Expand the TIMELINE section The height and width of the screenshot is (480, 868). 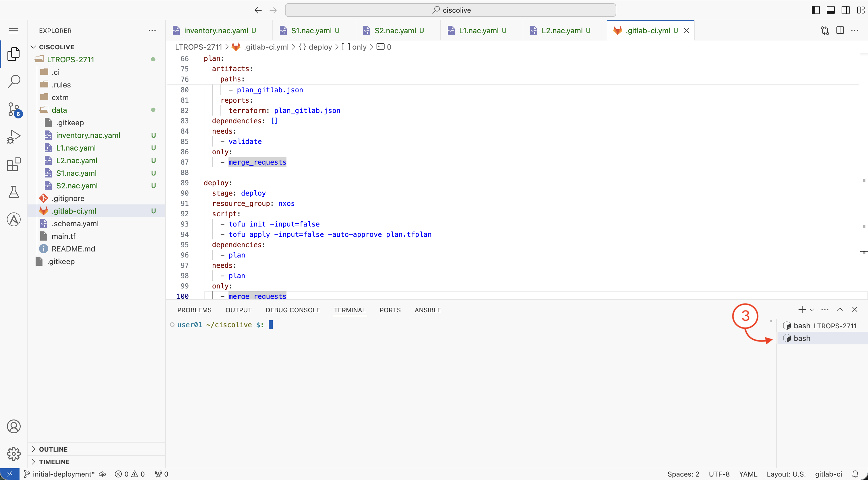click(x=54, y=462)
